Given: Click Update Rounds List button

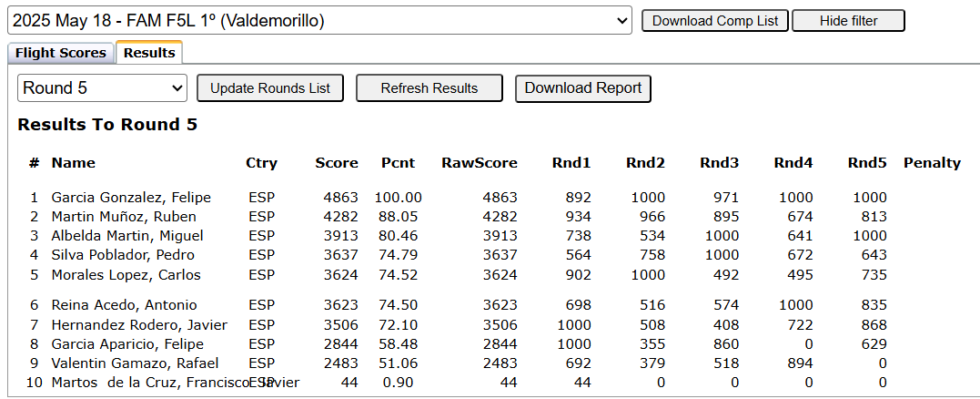Looking at the screenshot, I should tap(270, 88).
